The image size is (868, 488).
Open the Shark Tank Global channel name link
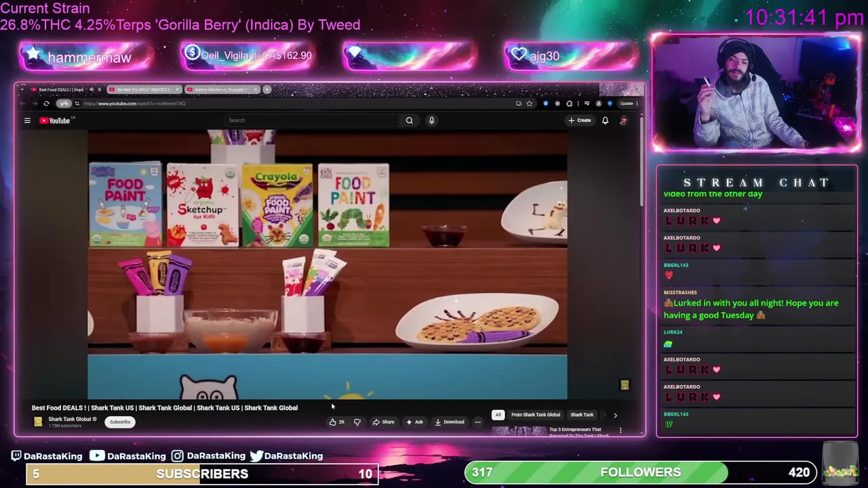(69, 419)
